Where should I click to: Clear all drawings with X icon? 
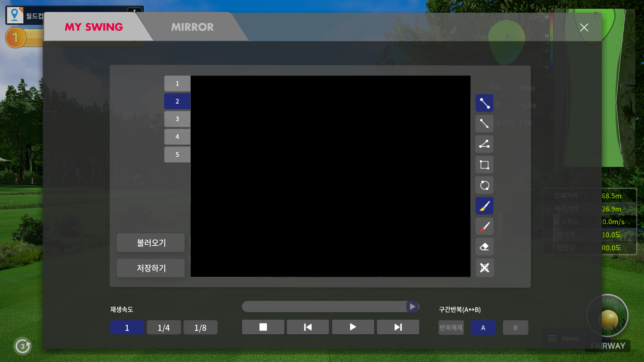point(484,267)
